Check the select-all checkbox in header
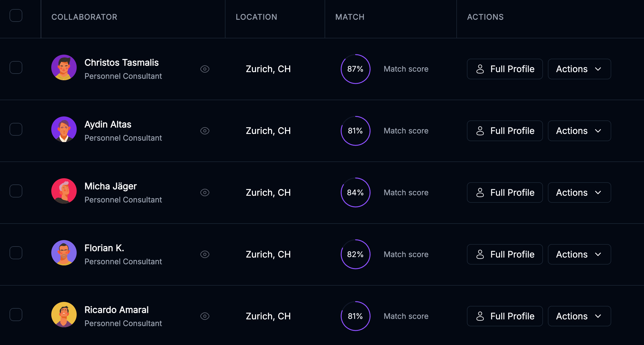This screenshot has width=644, height=345. [16, 16]
